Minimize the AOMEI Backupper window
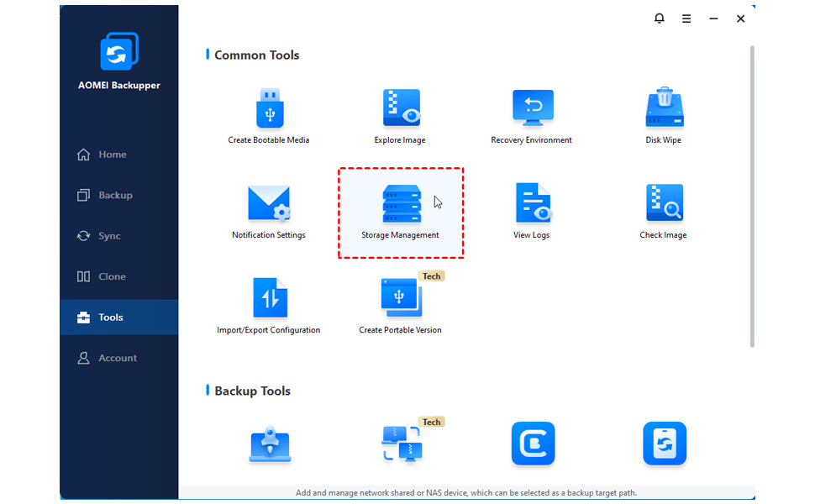 coord(713,18)
